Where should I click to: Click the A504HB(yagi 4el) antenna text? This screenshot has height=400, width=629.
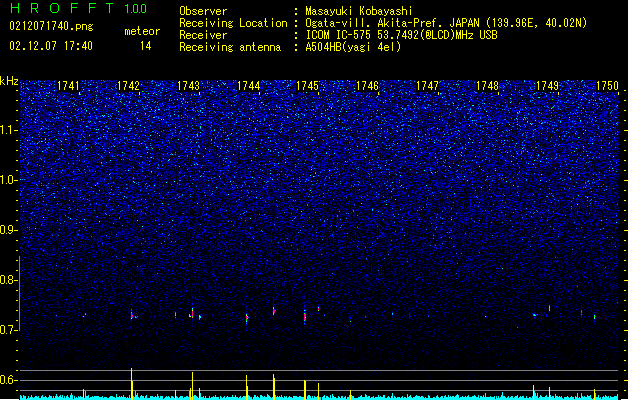tap(353, 47)
